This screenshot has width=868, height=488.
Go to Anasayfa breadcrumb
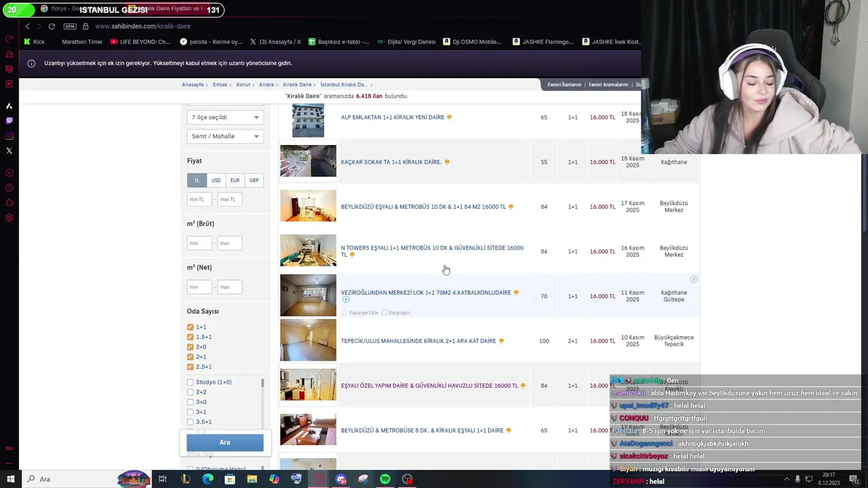pyautogui.click(x=193, y=85)
